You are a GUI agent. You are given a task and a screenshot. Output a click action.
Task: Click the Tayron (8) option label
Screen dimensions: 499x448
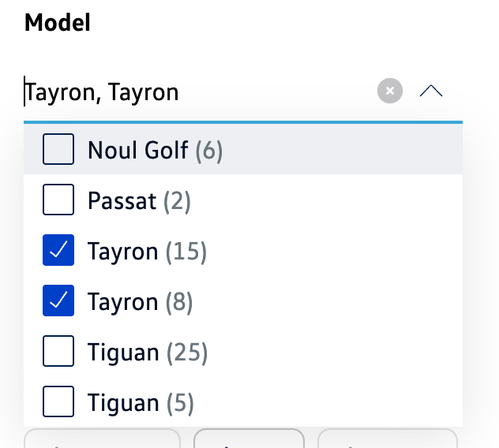(140, 302)
